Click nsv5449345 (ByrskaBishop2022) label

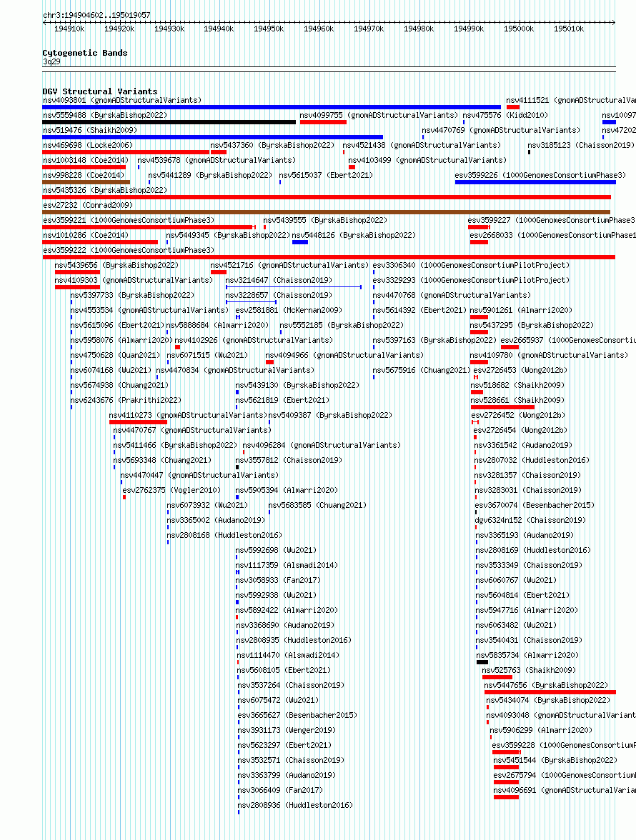tap(228, 235)
